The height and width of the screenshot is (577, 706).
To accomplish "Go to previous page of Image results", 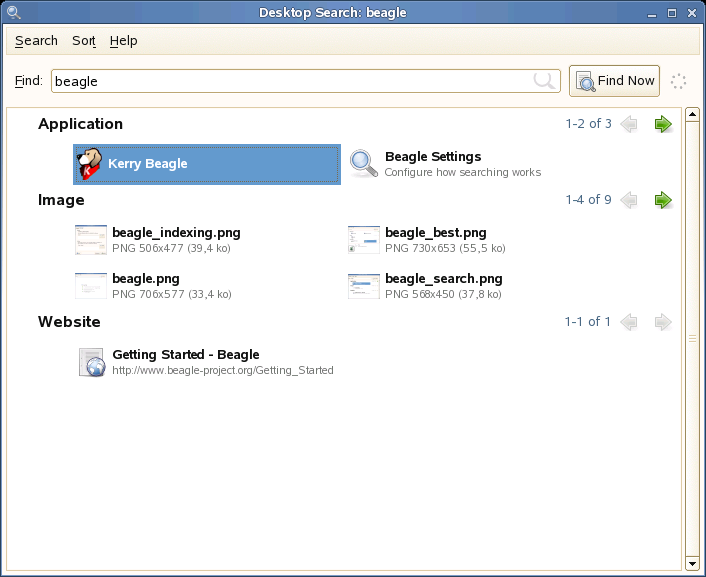I will [x=629, y=200].
